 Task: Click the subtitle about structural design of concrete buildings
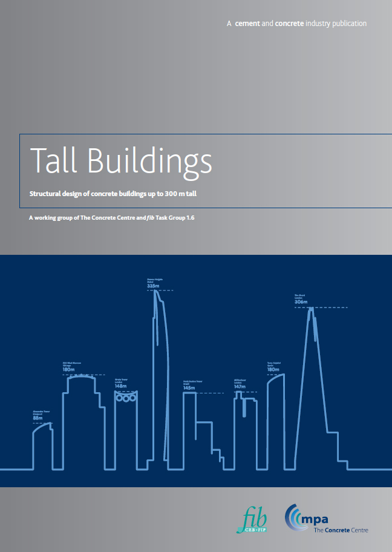(114, 194)
